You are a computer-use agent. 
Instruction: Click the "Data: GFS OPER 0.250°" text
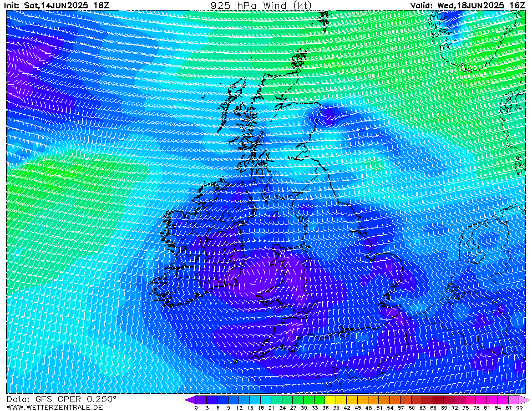[x=62, y=399]
